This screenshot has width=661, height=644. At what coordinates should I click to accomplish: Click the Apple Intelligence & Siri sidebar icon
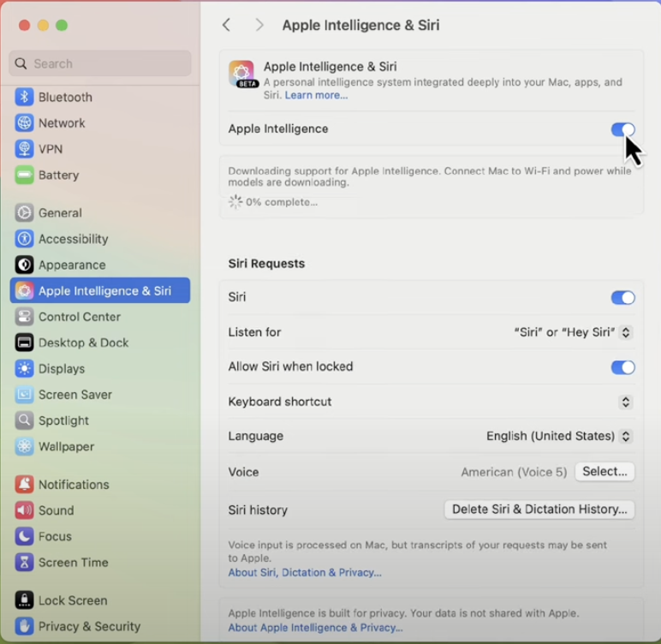pos(24,290)
